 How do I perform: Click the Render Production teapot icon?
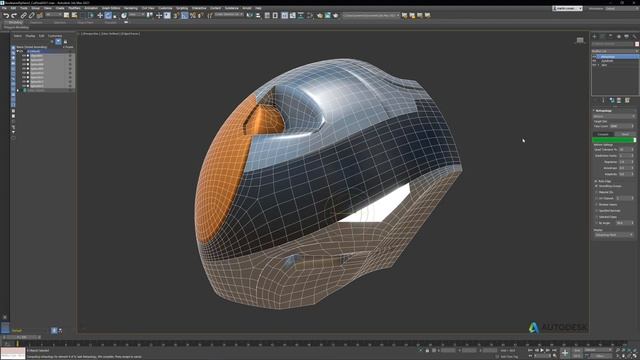pos(336,16)
